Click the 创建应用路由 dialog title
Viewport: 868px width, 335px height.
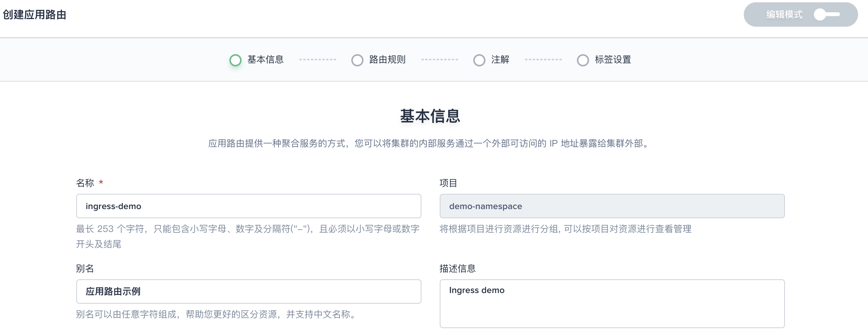[35, 15]
